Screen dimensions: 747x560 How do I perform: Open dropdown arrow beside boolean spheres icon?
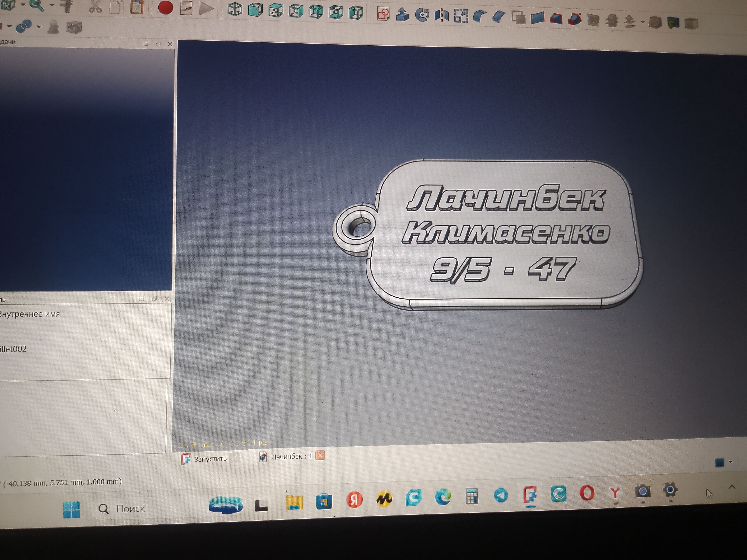tap(39, 26)
